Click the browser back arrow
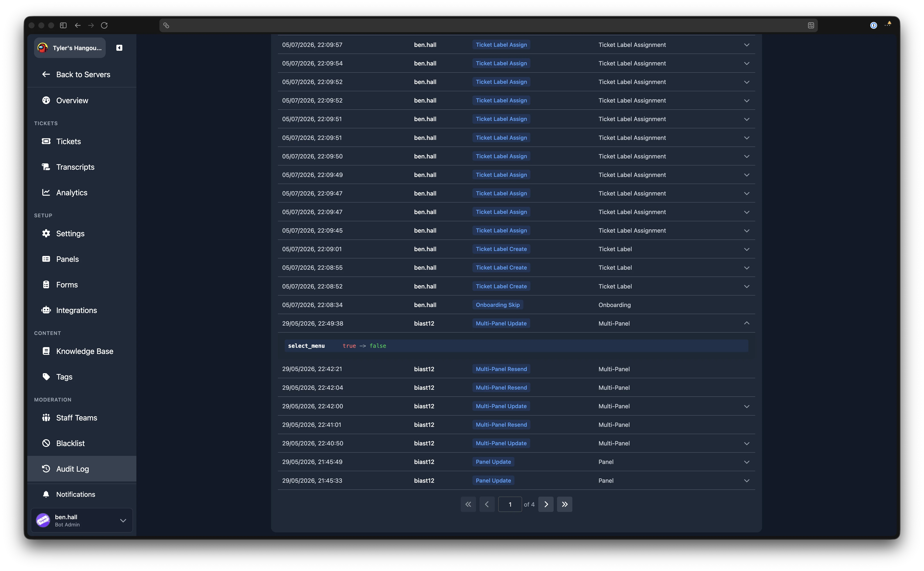 (78, 25)
